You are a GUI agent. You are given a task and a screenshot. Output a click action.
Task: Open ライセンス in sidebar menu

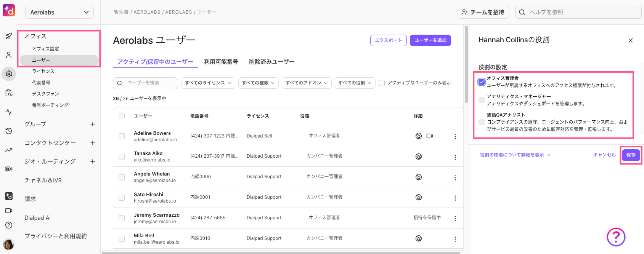click(x=43, y=71)
